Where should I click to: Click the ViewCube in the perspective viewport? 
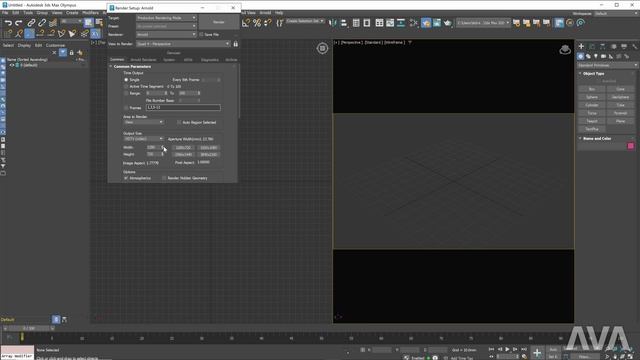(565, 50)
